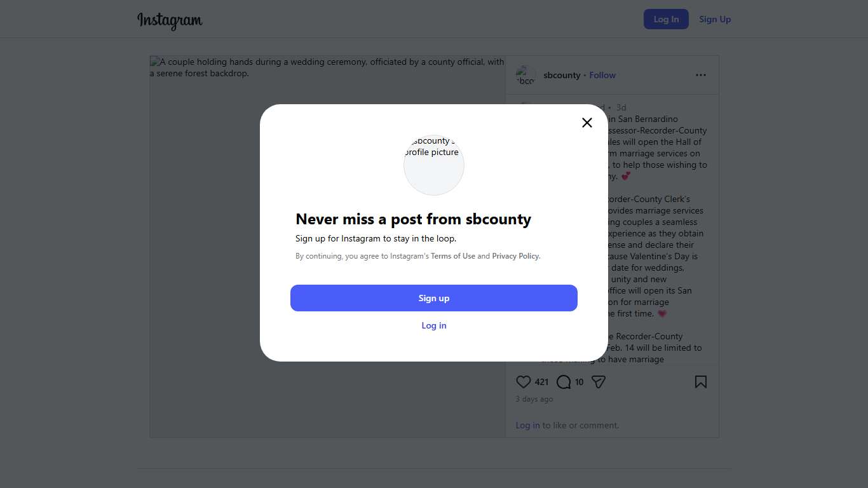Open the sbcounty username in post header
Screen dimensions: 868x488
pyautogui.click(x=562, y=75)
